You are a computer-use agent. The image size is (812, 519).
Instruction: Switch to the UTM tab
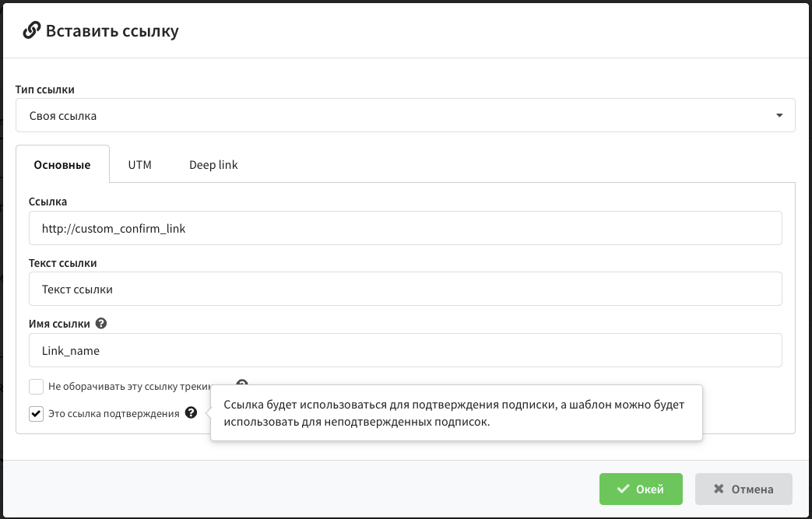[x=140, y=165]
